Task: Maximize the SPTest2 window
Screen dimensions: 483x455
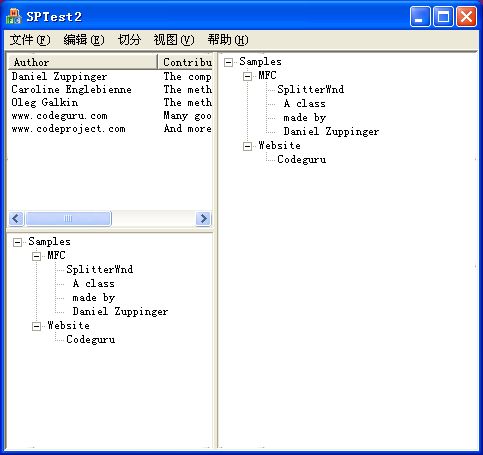Action: tap(443, 16)
